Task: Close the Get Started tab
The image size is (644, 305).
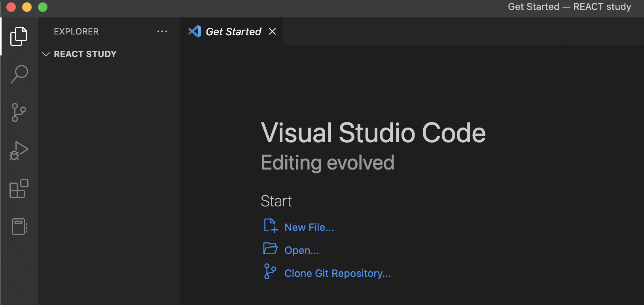Action: [x=272, y=31]
